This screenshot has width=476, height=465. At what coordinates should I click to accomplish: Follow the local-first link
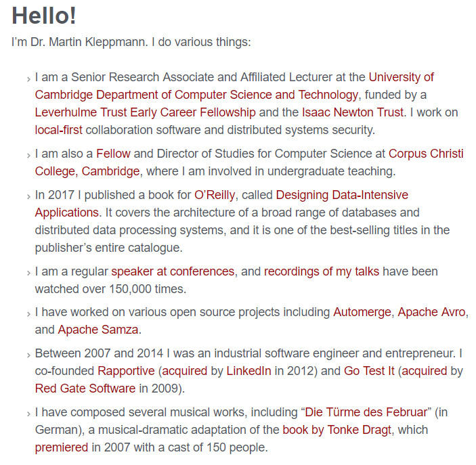[58, 130]
